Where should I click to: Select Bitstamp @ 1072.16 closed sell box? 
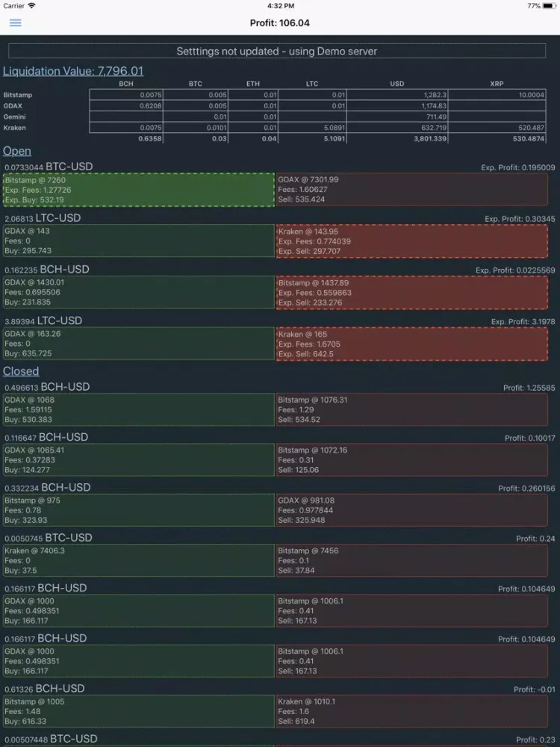[411, 460]
